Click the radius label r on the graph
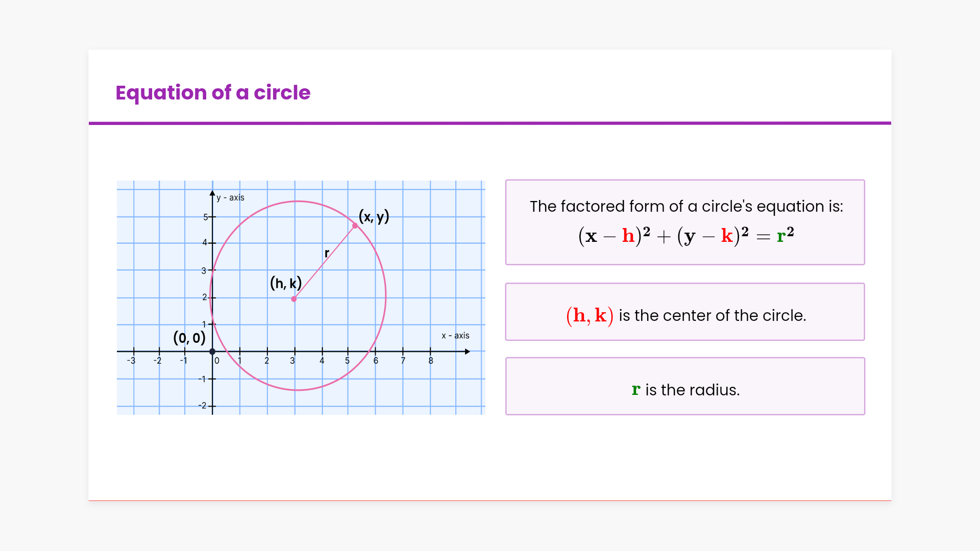Screen dimensions: 980x551 pos(327,253)
